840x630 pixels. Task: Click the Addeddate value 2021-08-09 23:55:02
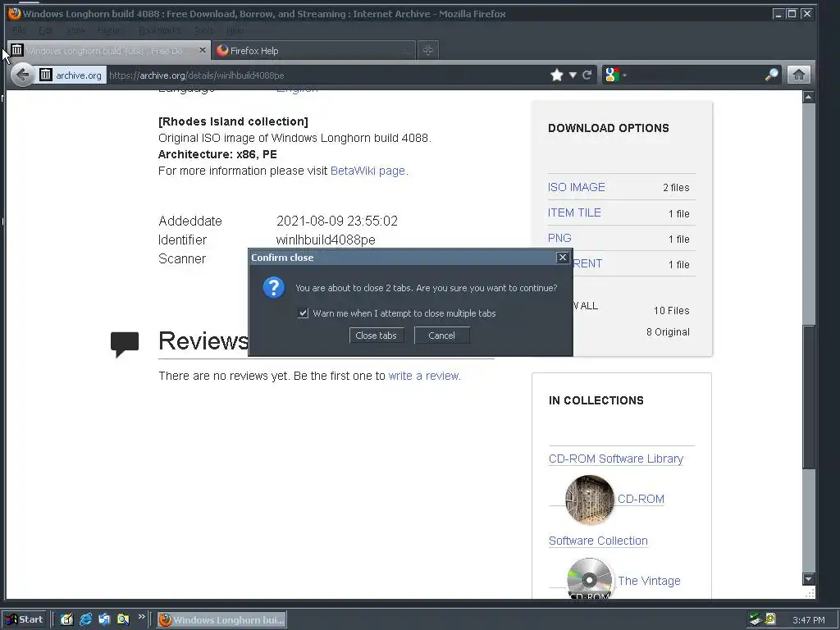pyautogui.click(x=337, y=221)
